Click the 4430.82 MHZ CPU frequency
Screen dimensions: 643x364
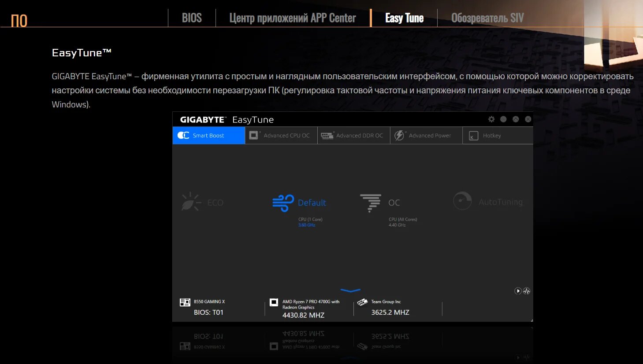303,315
